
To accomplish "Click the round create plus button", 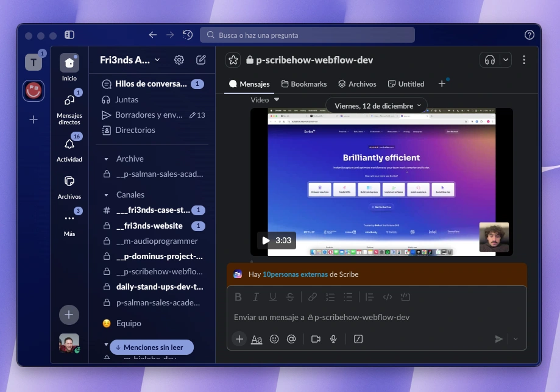I will click(x=69, y=315).
